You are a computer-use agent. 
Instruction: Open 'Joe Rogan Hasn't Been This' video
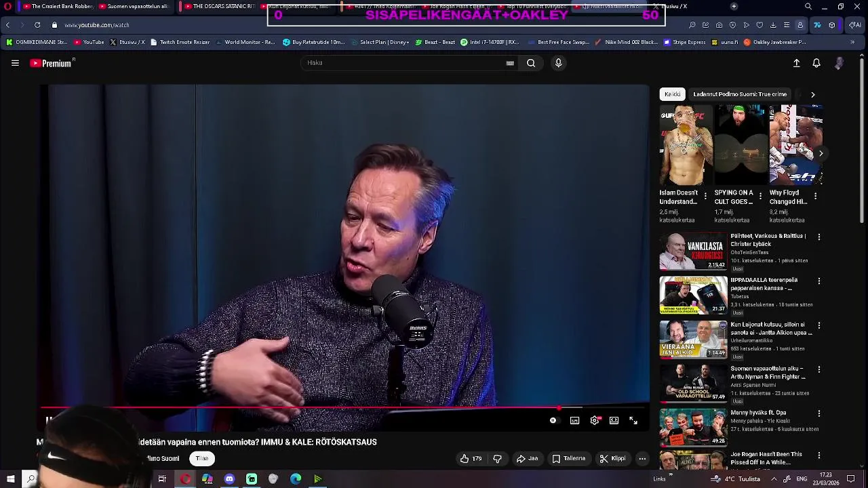click(x=766, y=458)
